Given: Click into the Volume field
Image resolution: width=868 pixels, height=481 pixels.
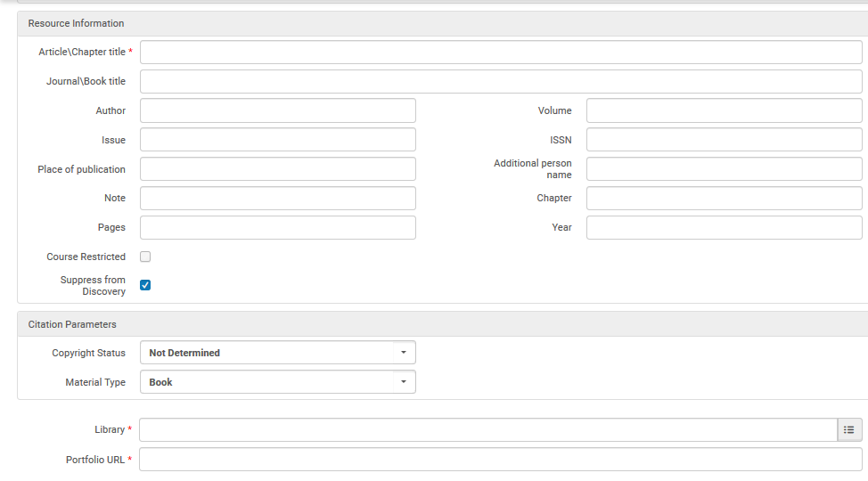Looking at the screenshot, I should (723, 110).
